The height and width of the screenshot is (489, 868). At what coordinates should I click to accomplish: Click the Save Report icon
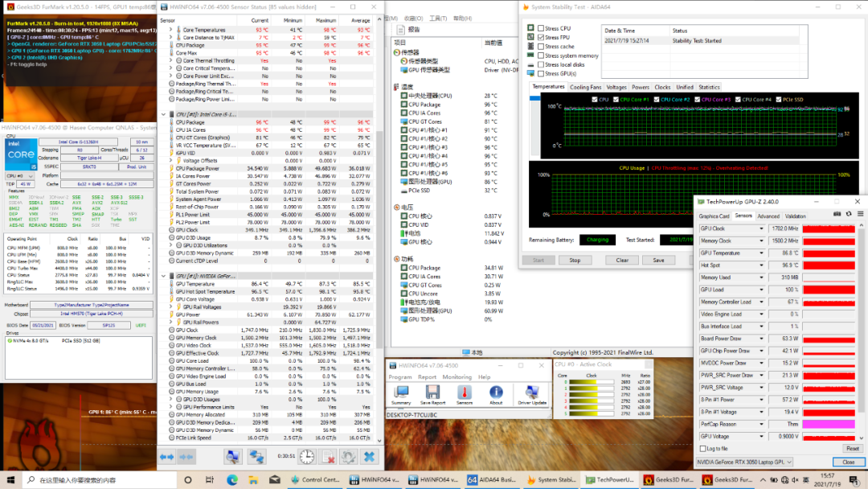click(x=432, y=393)
